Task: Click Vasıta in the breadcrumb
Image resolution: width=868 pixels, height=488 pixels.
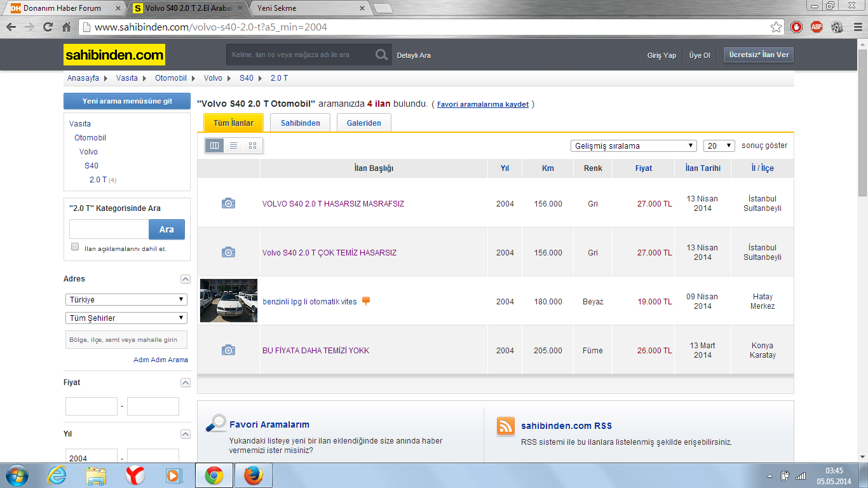Action: click(126, 78)
